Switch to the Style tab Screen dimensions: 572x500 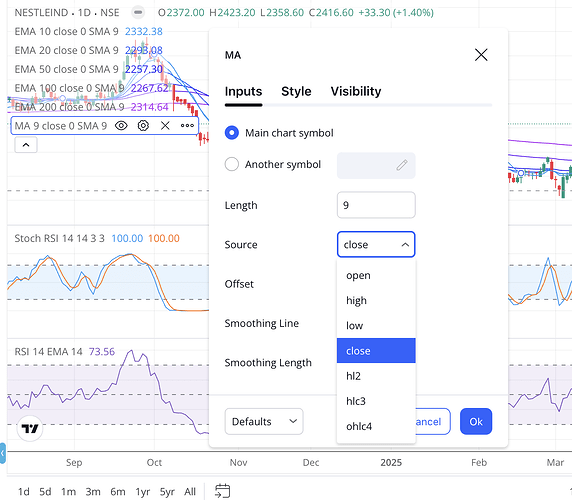[x=296, y=92]
